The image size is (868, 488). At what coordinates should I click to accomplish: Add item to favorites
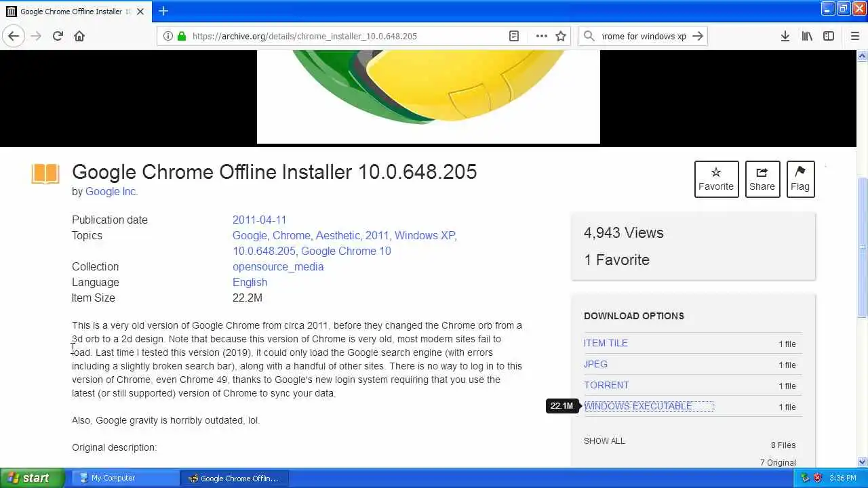[716, 179]
